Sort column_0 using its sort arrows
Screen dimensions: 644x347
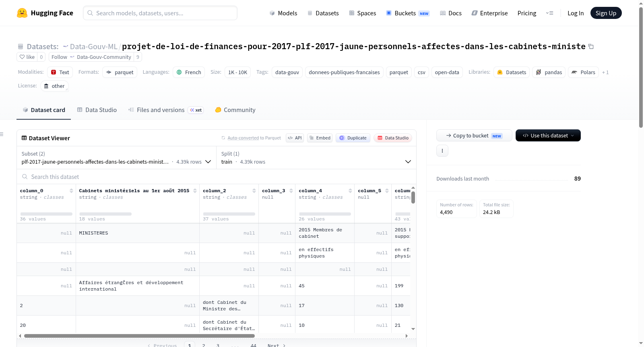(71, 191)
